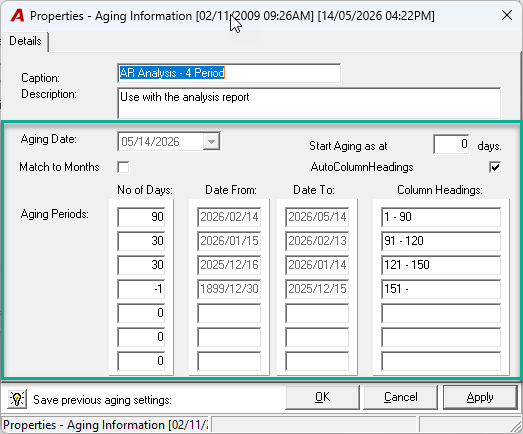Click the Date To field 2026/02/13
This screenshot has height=434, width=523.
(317, 241)
